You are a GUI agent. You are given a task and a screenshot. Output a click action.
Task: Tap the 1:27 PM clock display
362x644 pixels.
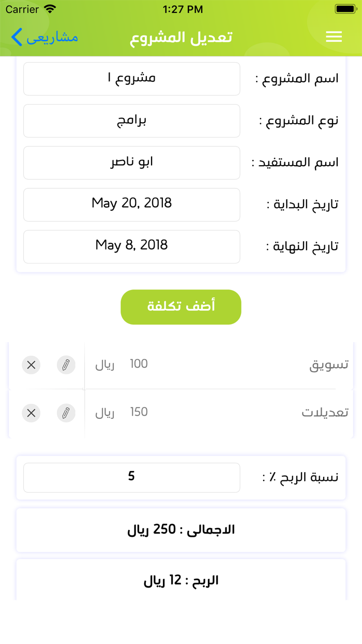coord(181,9)
